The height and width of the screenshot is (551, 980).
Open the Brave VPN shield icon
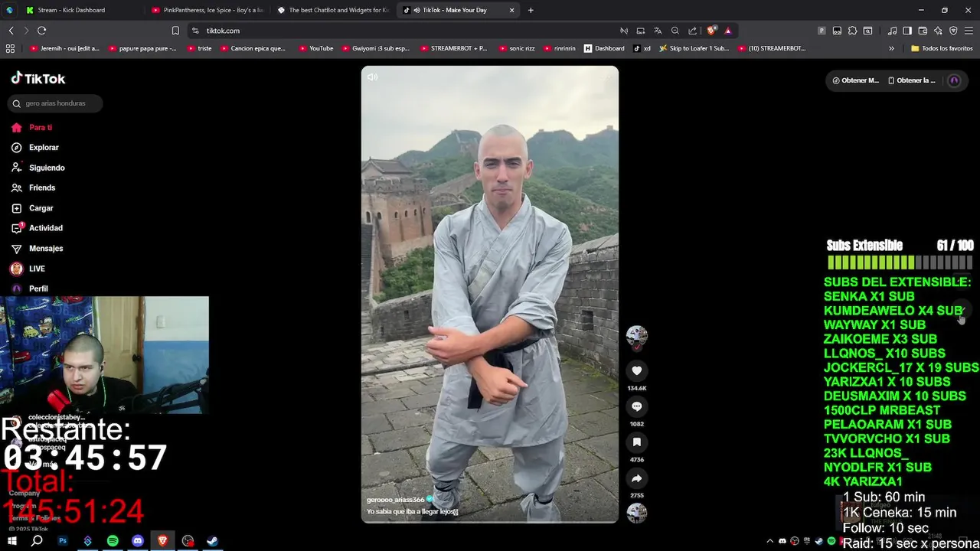coord(953,31)
